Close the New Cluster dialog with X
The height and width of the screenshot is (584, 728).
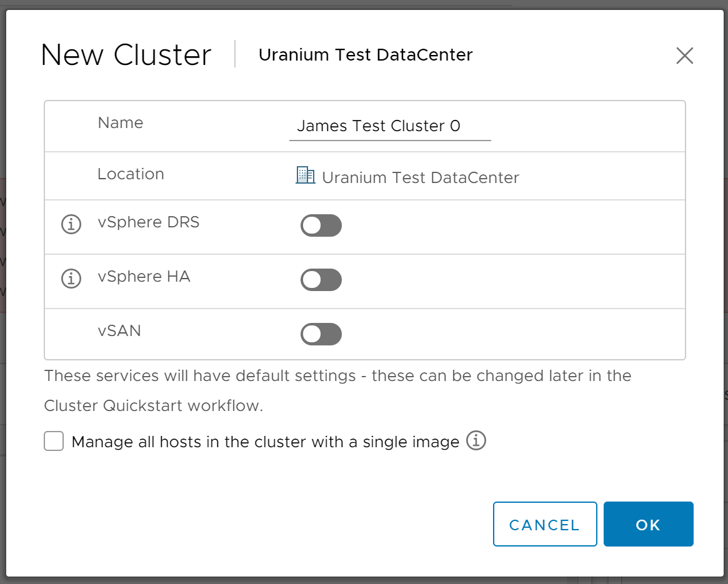point(684,56)
